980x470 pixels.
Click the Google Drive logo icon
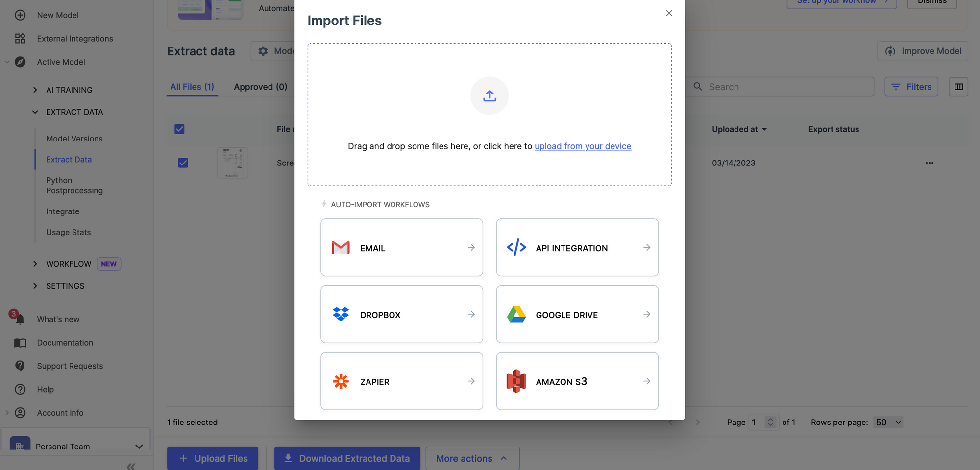(516, 314)
